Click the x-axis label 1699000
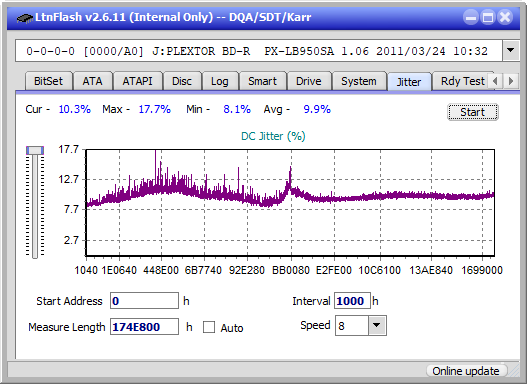 (482, 270)
